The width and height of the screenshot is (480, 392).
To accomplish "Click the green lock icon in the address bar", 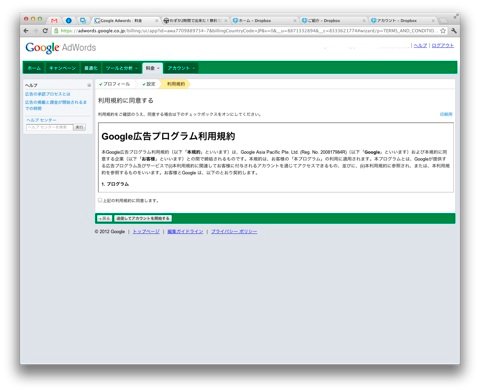I will (56, 31).
